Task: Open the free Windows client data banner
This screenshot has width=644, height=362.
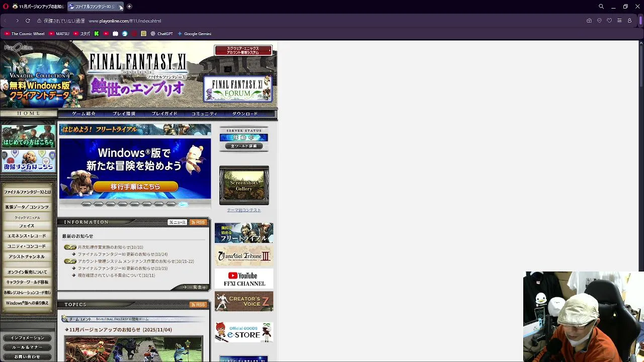Action: [39, 86]
